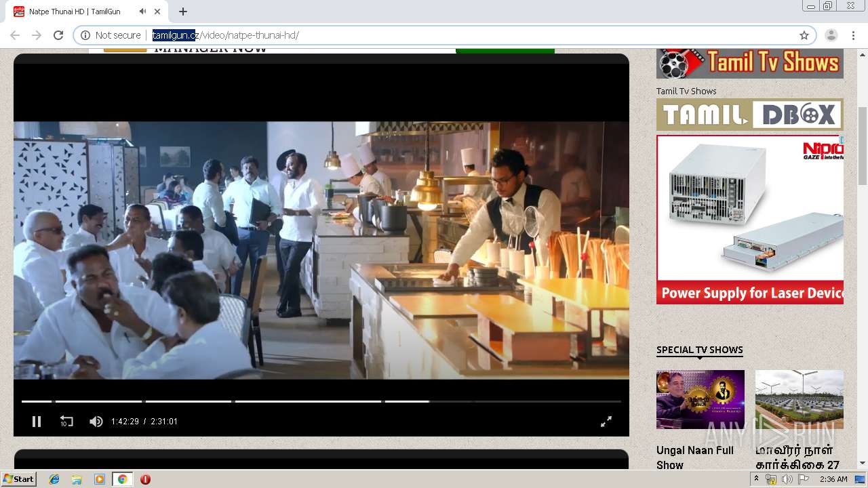The width and height of the screenshot is (868, 488).
Task: Show hidden system tray icons
Action: coord(756,479)
